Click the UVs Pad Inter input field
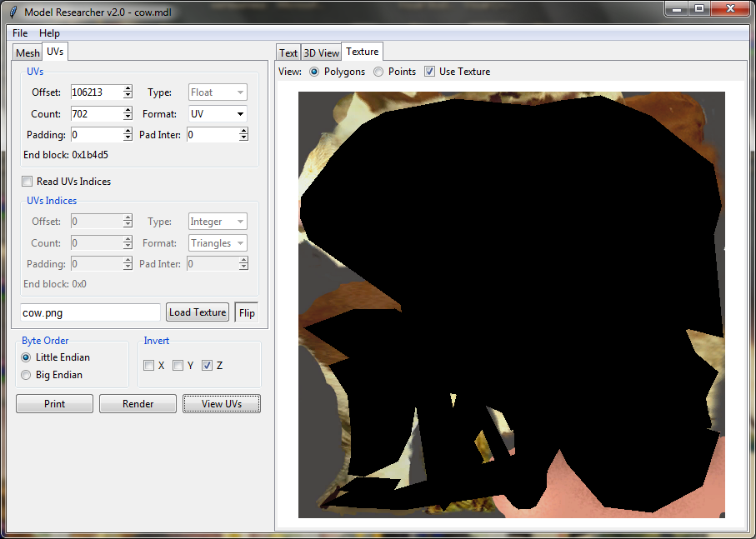756x539 pixels. (x=213, y=135)
